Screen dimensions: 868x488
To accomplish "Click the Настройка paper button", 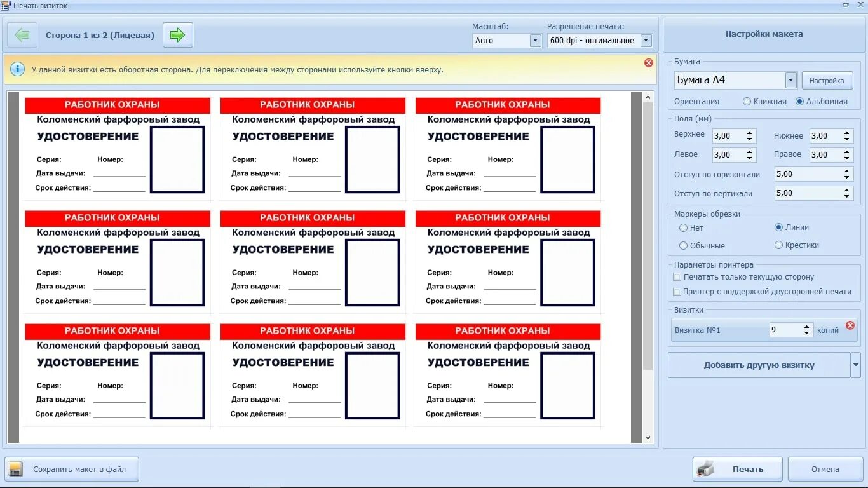I will (x=827, y=81).
